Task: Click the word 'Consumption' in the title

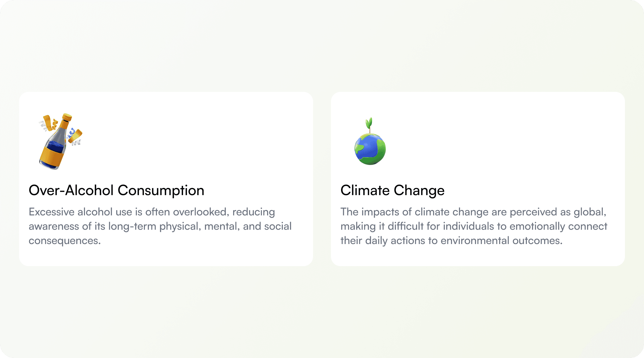Action: click(161, 190)
